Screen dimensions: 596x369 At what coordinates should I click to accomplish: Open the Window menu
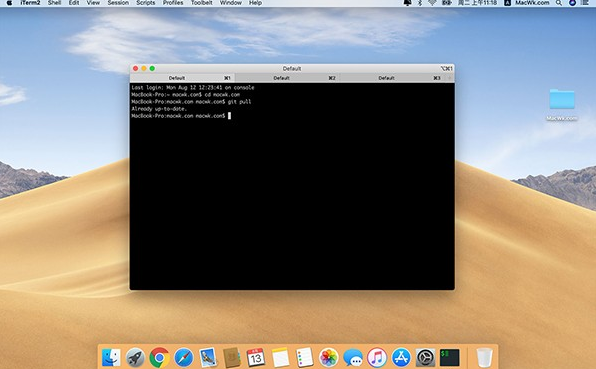[231, 3]
